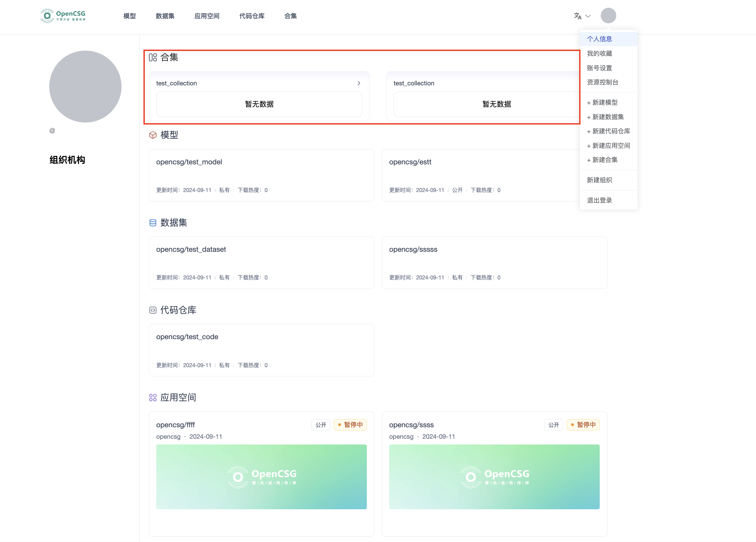Open first test_collection chevron arrow
The image size is (756, 542).
(x=359, y=83)
